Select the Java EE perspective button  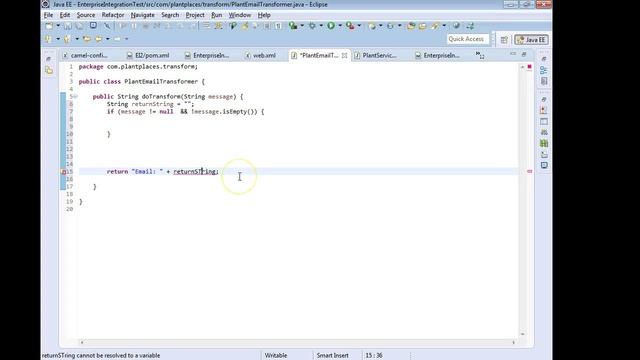coord(531,40)
